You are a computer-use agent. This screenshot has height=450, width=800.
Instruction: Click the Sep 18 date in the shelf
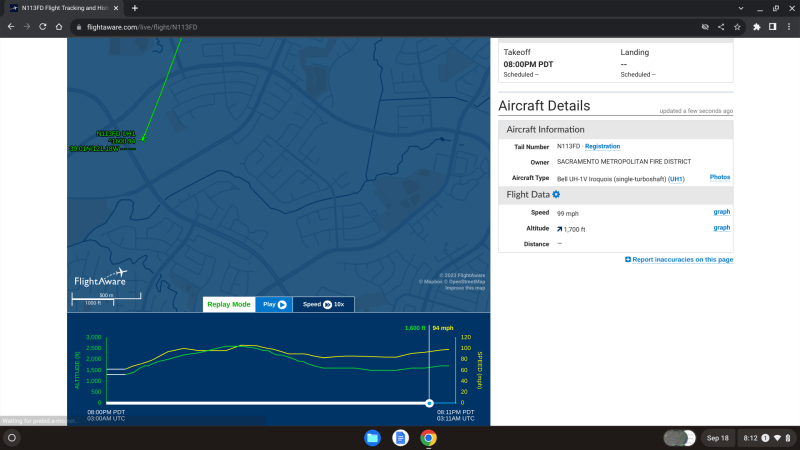pyautogui.click(x=717, y=438)
